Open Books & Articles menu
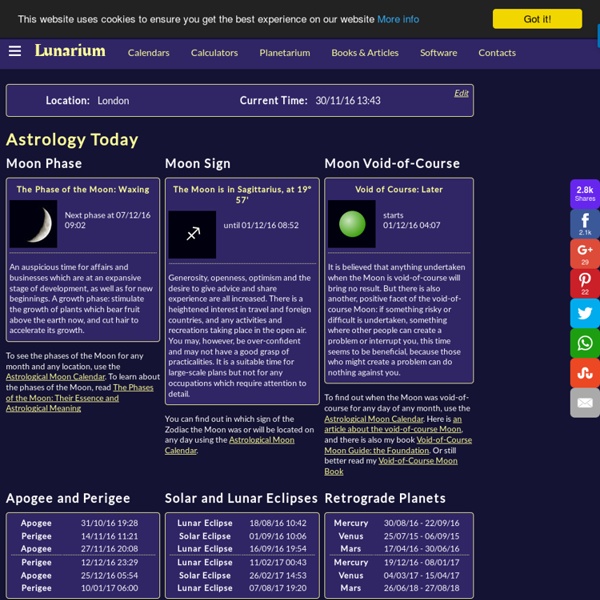This screenshot has height=600, width=600. click(x=365, y=53)
